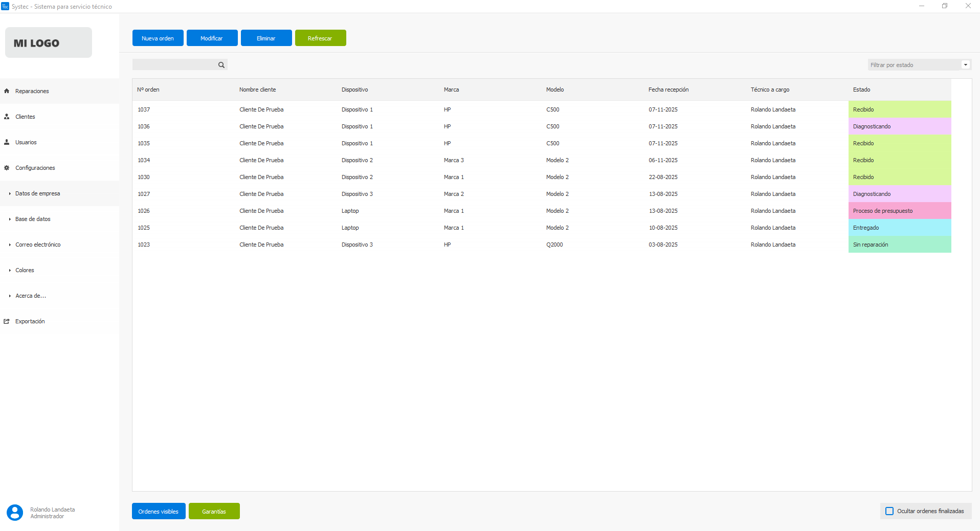Enable Ocultar ordenes finalizadas checkbox
The height and width of the screenshot is (531, 980).
point(889,511)
